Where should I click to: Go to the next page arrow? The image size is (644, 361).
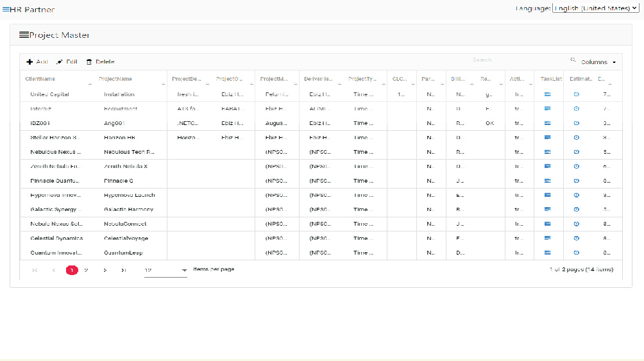(x=105, y=270)
